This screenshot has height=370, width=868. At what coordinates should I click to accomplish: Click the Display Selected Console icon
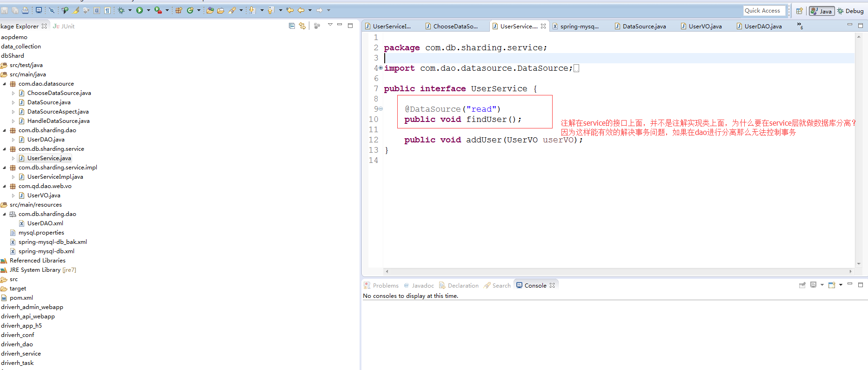coord(813,285)
